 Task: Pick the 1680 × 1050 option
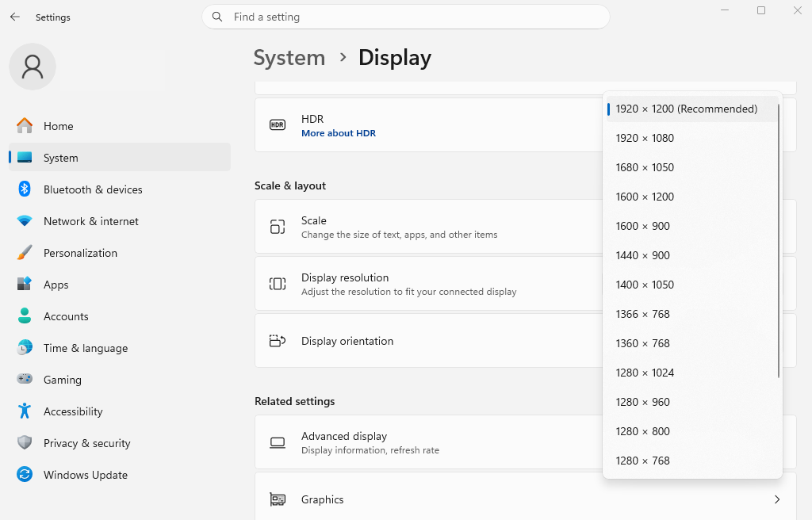pos(692,167)
